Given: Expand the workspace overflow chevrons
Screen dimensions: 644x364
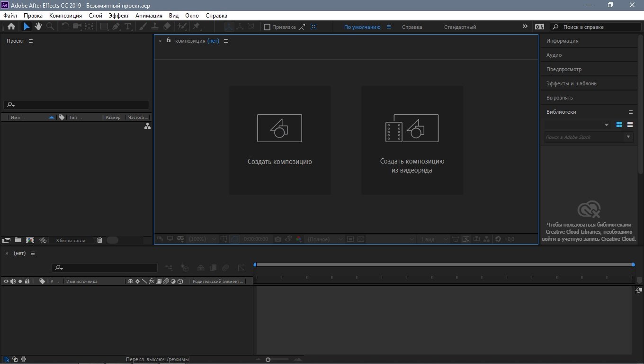Looking at the screenshot, I should tap(525, 27).
